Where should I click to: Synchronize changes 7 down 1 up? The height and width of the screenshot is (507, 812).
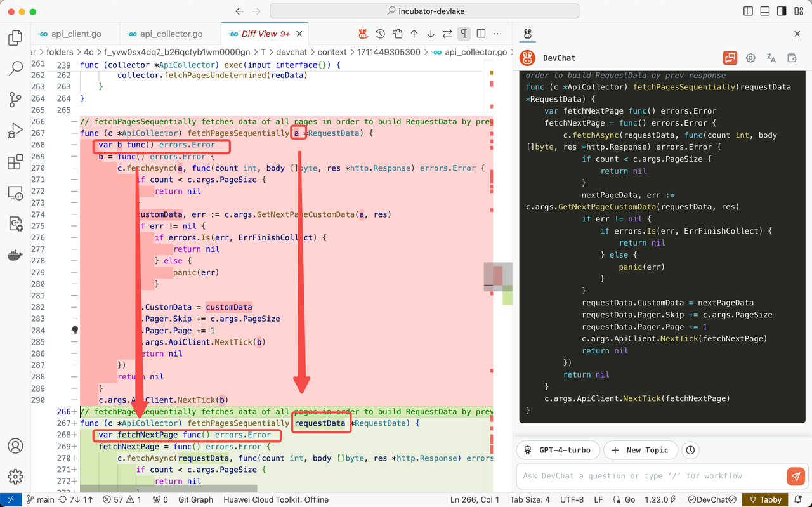point(75,500)
